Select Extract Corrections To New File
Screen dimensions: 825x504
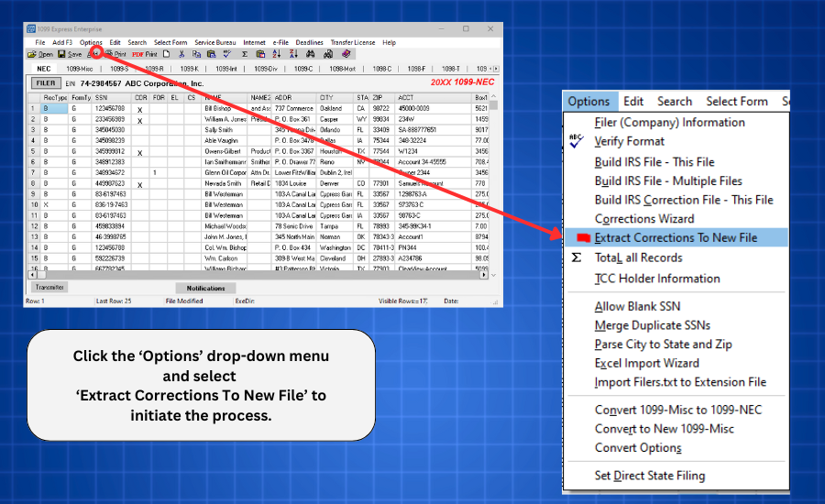pyautogui.click(x=676, y=237)
